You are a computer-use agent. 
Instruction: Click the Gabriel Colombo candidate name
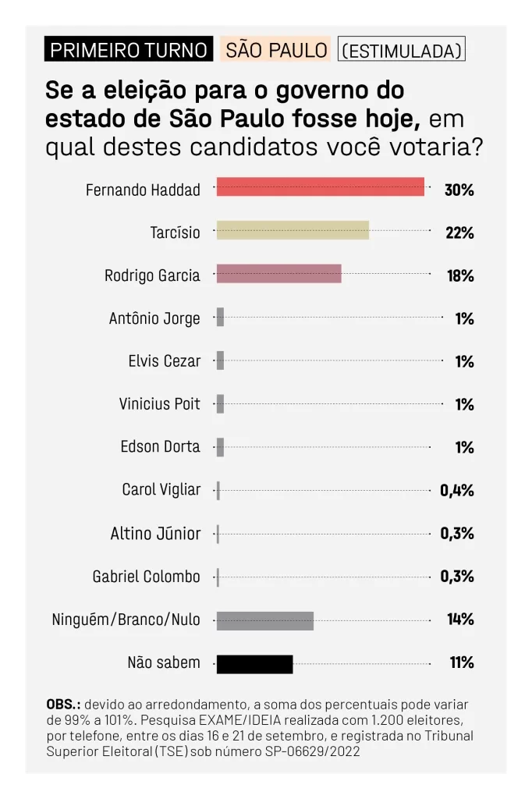(x=146, y=577)
